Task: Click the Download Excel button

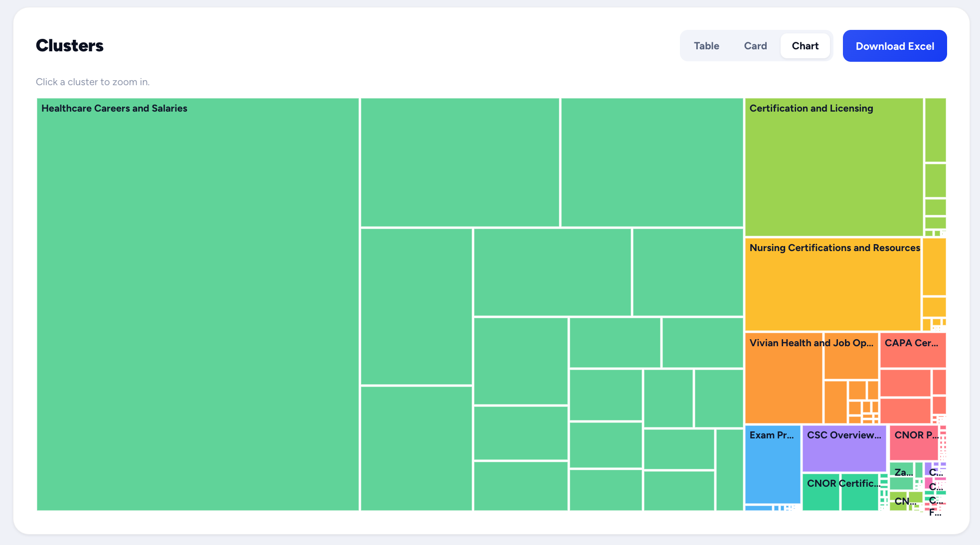Action: point(895,46)
